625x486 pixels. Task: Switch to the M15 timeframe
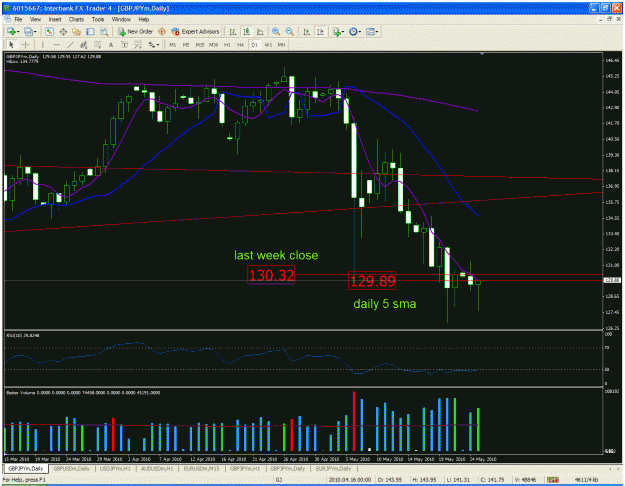200,45
